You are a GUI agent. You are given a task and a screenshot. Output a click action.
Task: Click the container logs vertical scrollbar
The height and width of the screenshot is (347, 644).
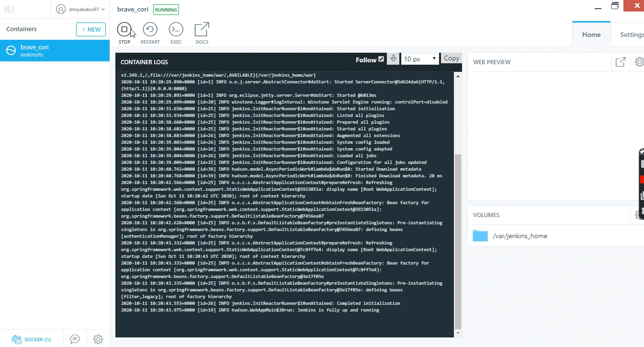[x=458, y=240]
